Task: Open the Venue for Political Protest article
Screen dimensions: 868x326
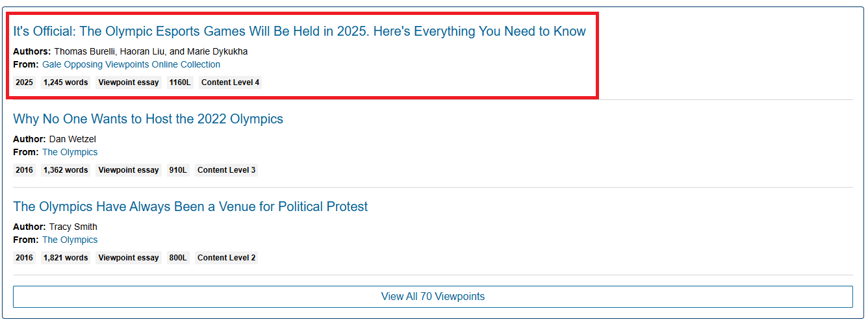Action: (190, 207)
